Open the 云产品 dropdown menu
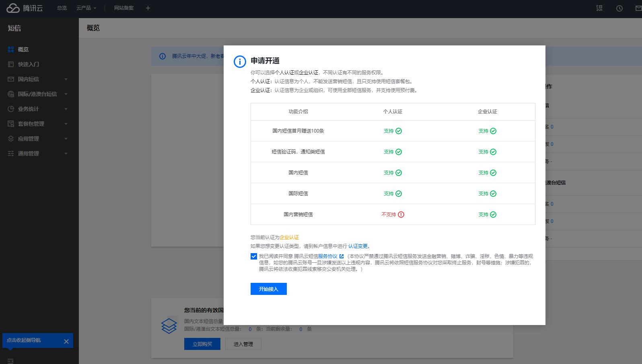Viewport: 642px width, 364px height. [x=86, y=8]
